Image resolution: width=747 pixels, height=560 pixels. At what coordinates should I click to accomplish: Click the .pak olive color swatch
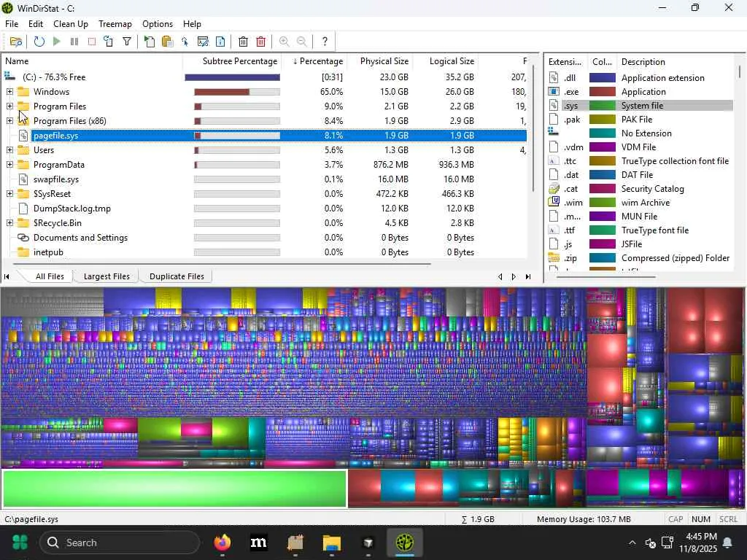coord(602,119)
